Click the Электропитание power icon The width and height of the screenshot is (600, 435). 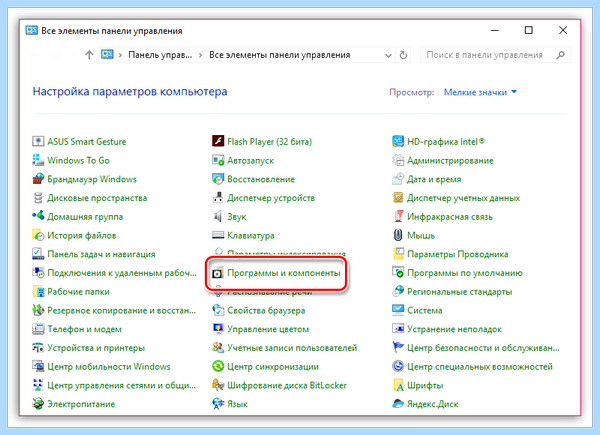[x=38, y=404]
